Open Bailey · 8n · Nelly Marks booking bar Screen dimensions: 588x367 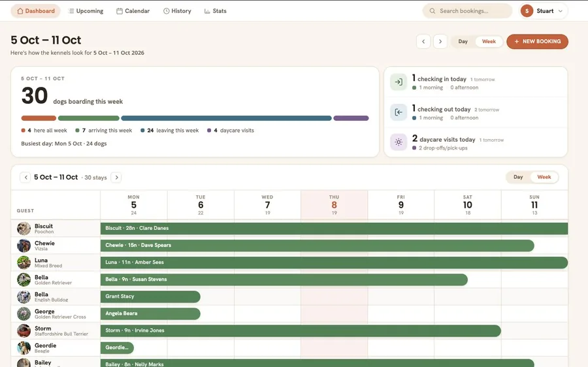click(x=318, y=363)
